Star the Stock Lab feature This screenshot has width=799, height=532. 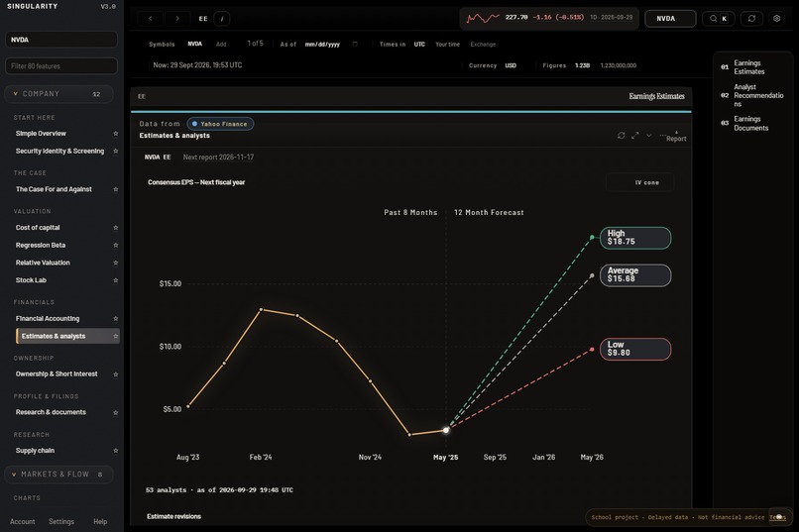point(116,280)
